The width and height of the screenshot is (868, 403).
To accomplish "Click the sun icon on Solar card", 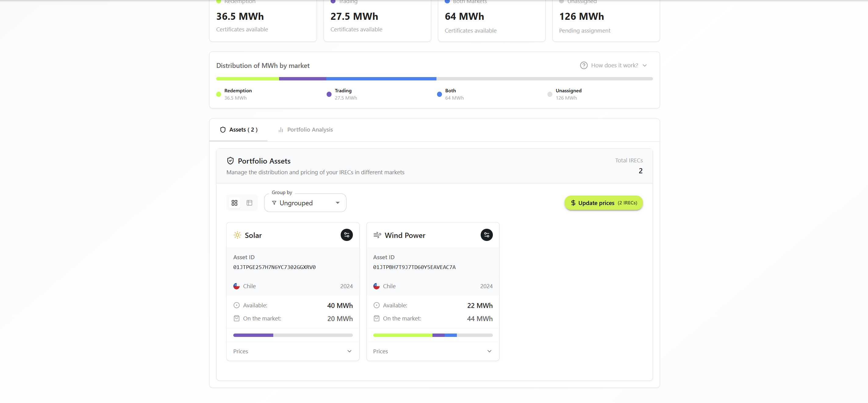I will pos(237,235).
